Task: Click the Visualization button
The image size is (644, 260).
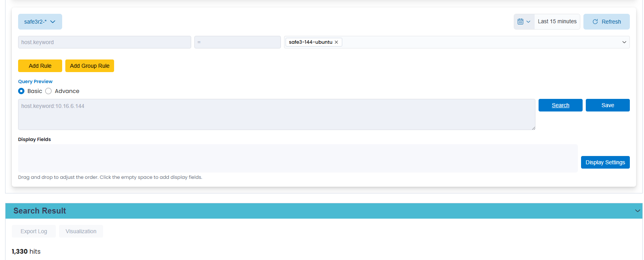Action: coord(81,231)
